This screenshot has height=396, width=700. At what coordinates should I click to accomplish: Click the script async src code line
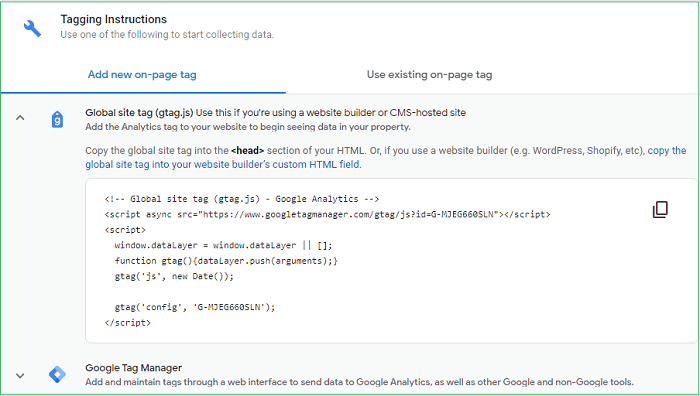327,214
